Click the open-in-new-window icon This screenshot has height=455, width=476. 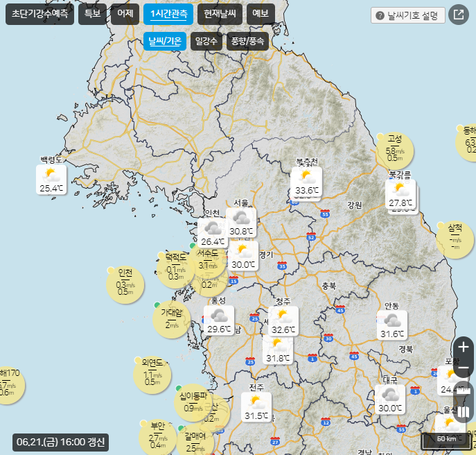pyautogui.click(x=459, y=15)
